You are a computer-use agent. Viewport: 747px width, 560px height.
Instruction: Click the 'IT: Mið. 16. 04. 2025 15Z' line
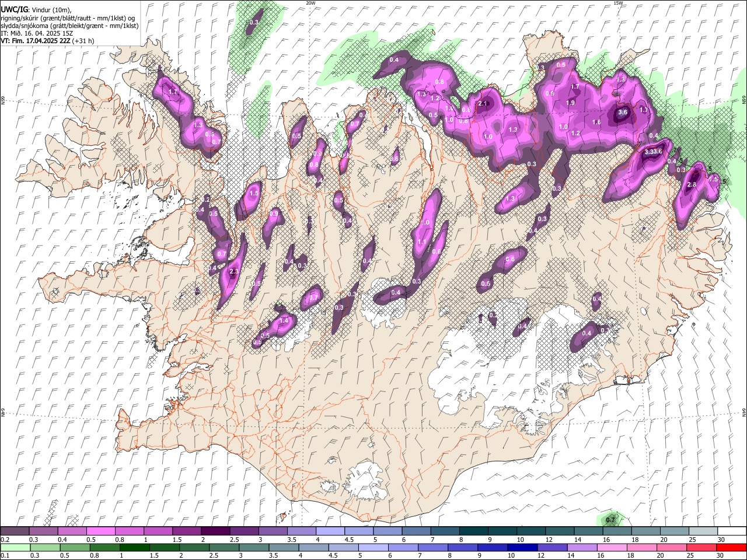(37, 33)
